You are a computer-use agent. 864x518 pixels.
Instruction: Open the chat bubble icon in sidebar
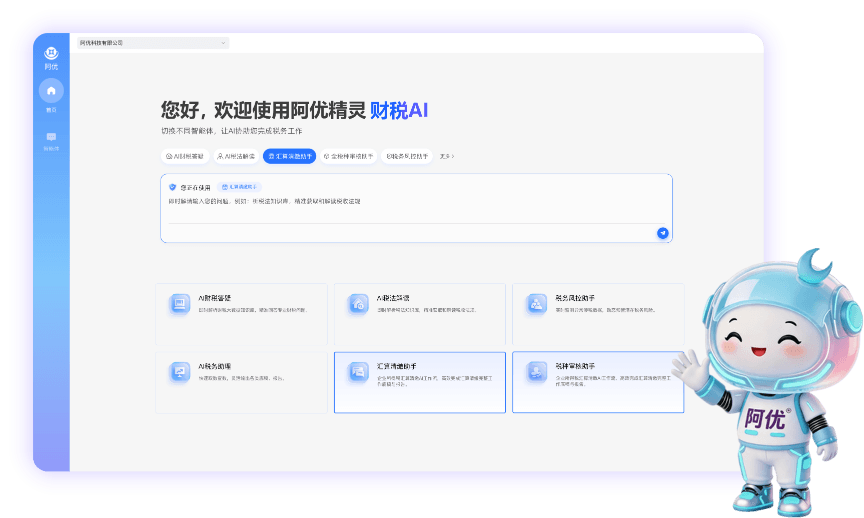click(x=51, y=137)
